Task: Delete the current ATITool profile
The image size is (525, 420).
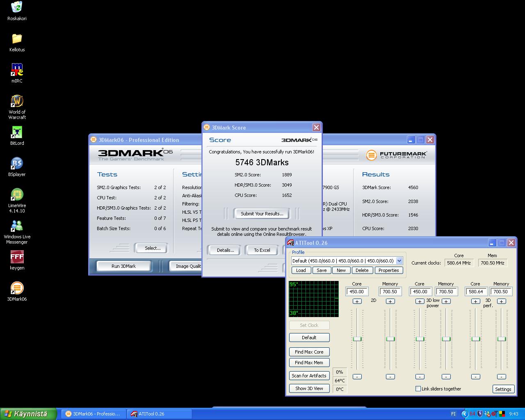Action: [362, 270]
